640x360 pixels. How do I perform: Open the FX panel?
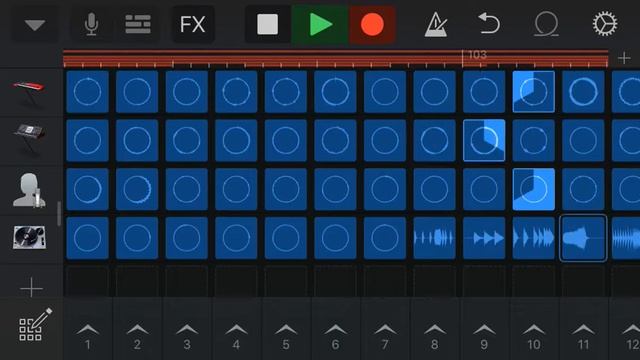[193, 24]
